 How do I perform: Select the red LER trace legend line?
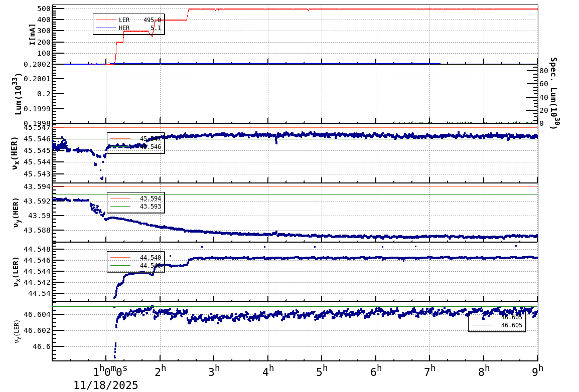(x=106, y=20)
